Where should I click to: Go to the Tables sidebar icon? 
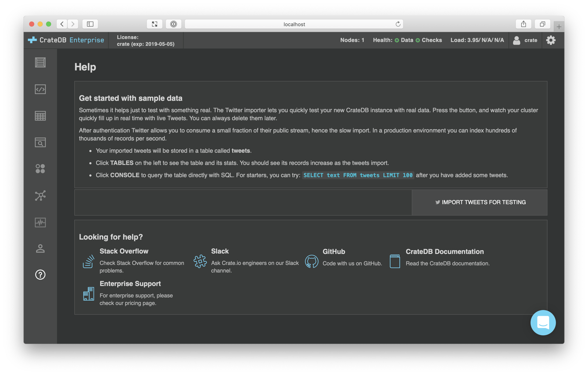[40, 116]
